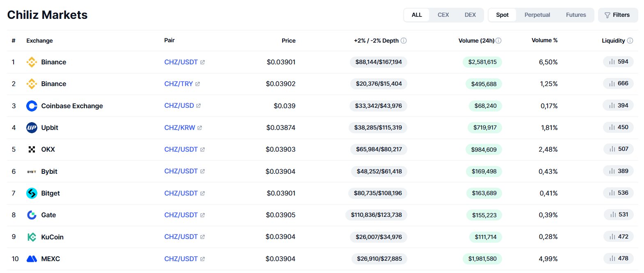
Task: Click the depth badge $88,144/$167,194
Action: [x=379, y=62]
